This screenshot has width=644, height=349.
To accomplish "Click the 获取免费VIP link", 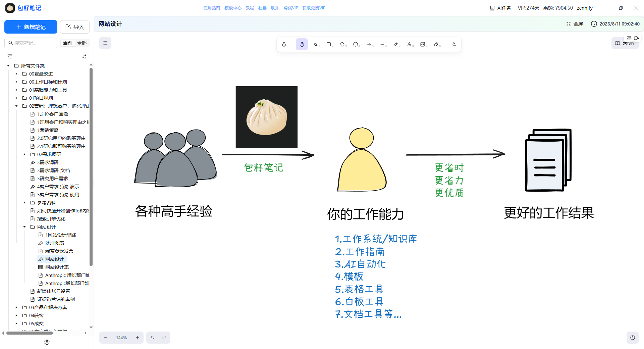I will click(x=314, y=8).
